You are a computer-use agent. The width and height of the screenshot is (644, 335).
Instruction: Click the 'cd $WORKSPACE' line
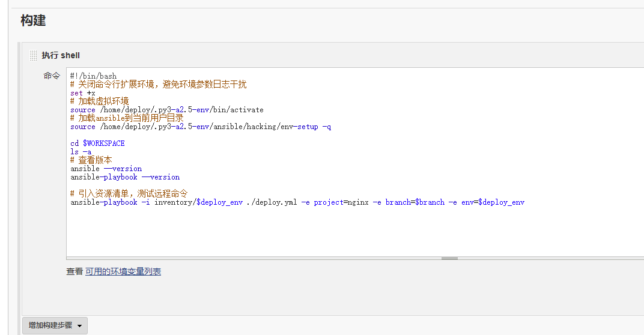[97, 143]
